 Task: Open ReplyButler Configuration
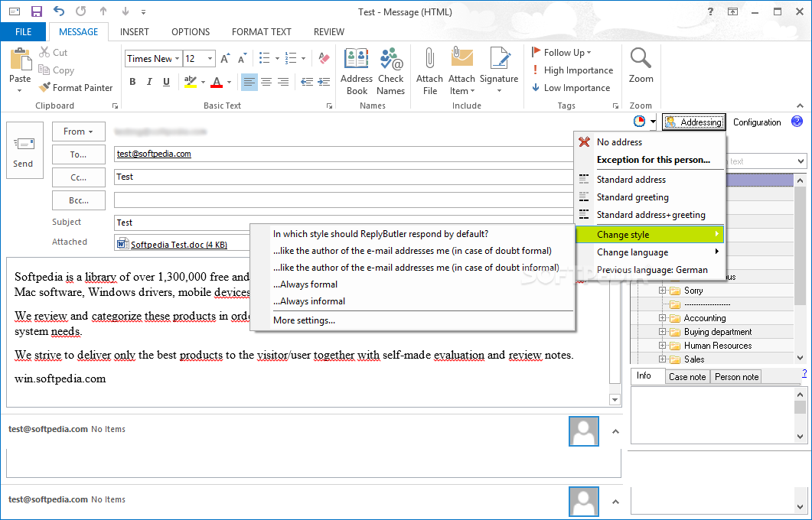click(757, 122)
